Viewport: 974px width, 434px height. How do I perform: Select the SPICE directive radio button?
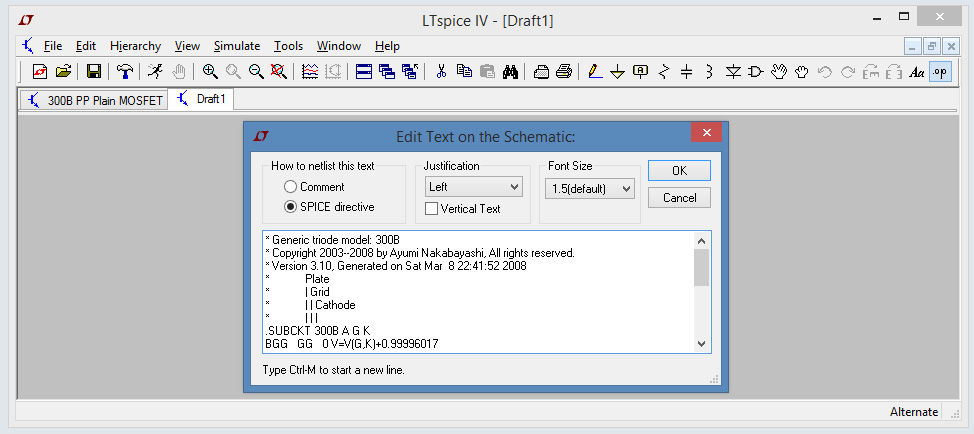tap(291, 207)
